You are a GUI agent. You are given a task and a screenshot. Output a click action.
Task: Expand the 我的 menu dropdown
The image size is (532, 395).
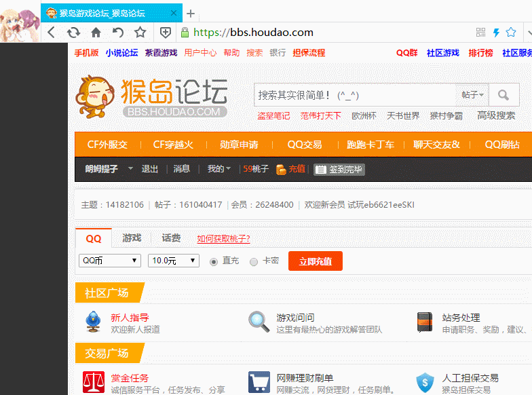click(219, 168)
